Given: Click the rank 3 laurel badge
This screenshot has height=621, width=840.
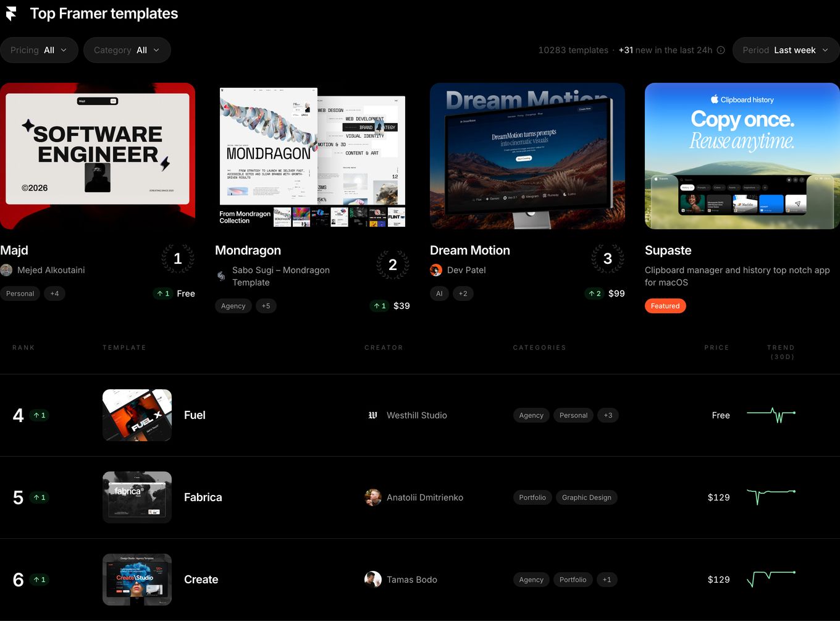Looking at the screenshot, I should pyautogui.click(x=608, y=259).
